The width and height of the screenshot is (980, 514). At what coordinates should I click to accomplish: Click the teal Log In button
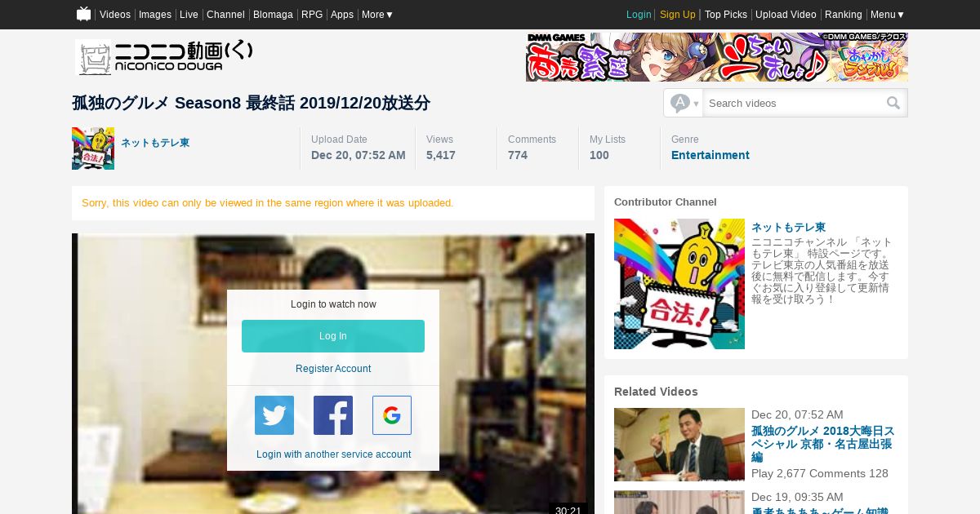pyautogui.click(x=333, y=336)
